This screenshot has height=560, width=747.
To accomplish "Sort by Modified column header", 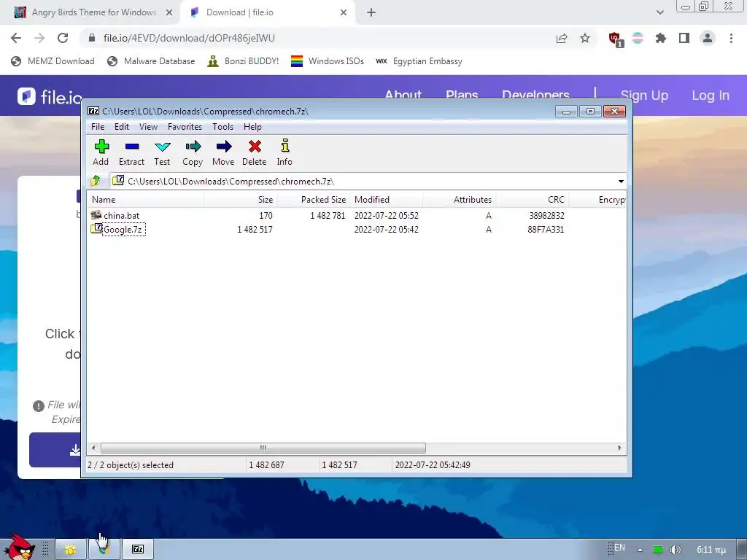I will (x=387, y=200).
